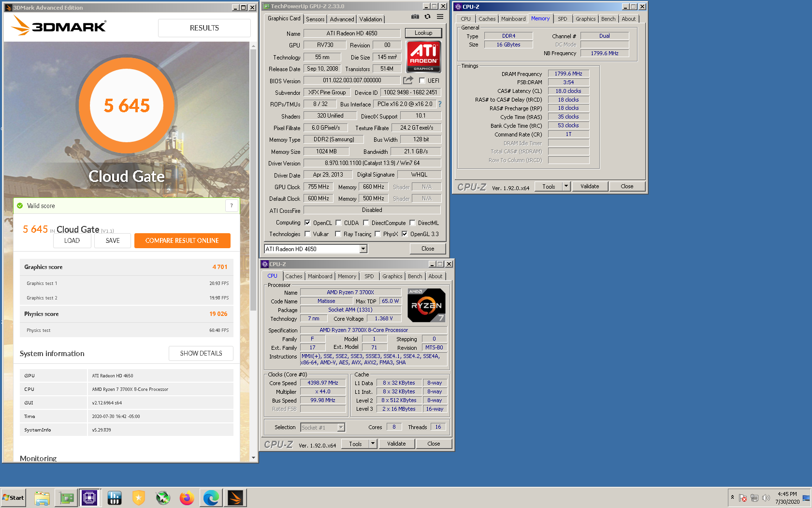Click the Lookup button in GPU-Z

[x=423, y=33]
